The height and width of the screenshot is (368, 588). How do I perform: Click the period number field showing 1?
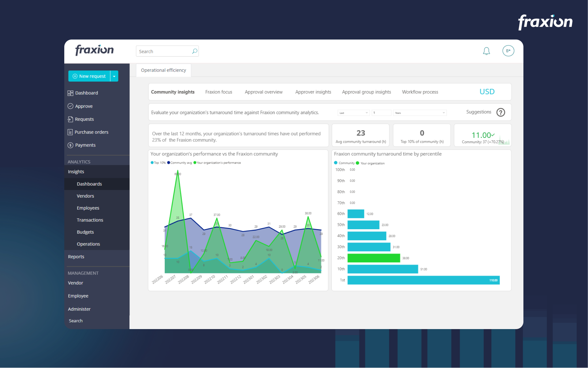pos(381,113)
